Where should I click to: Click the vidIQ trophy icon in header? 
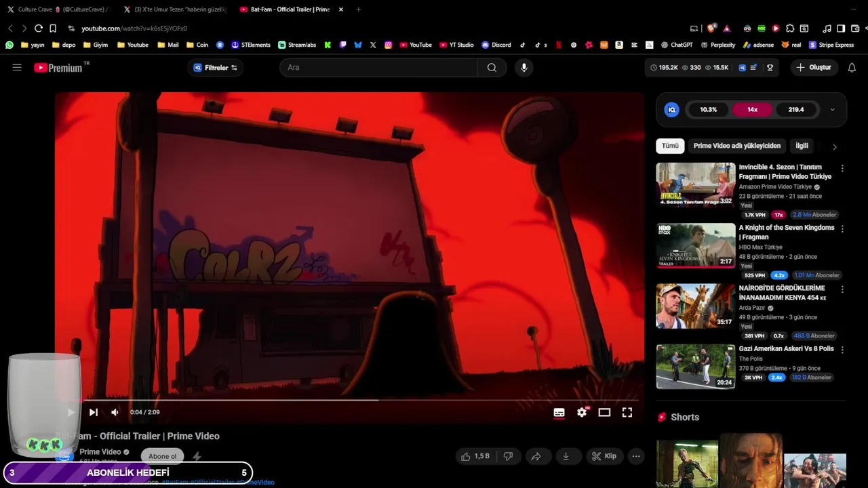pyautogui.click(x=770, y=68)
